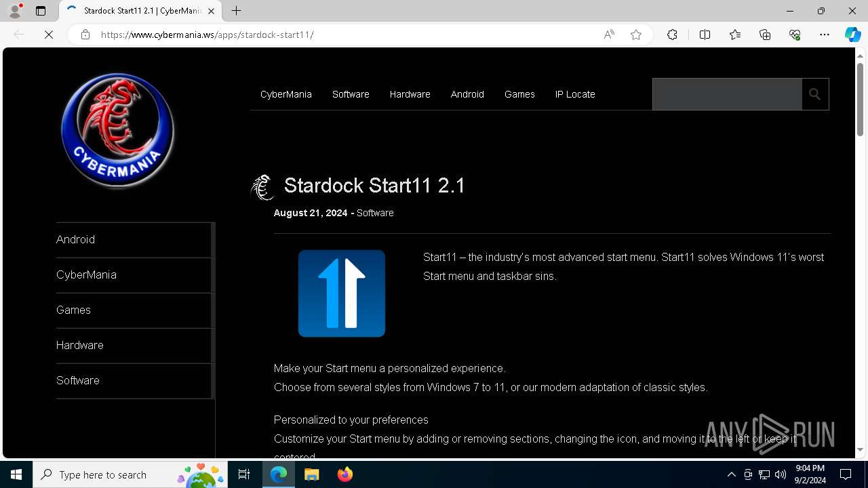
Task: Open the volume speaker tray icon
Action: click(x=781, y=474)
